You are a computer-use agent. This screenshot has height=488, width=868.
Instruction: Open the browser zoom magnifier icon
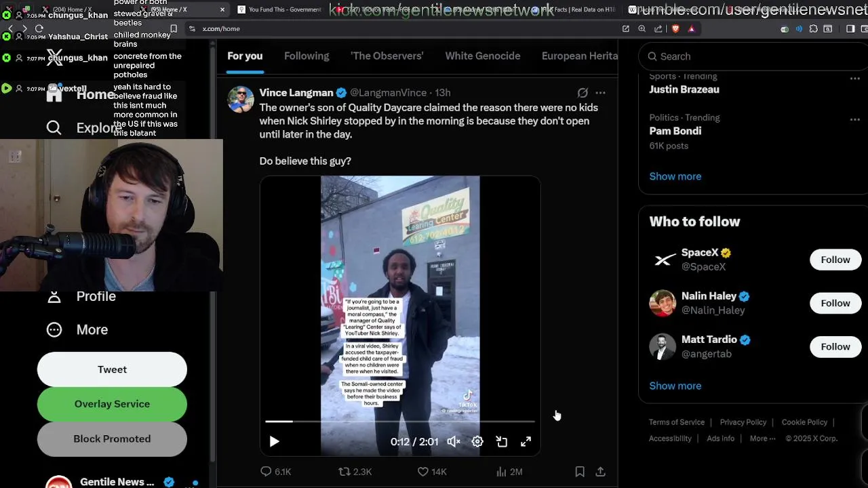tap(642, 28)
